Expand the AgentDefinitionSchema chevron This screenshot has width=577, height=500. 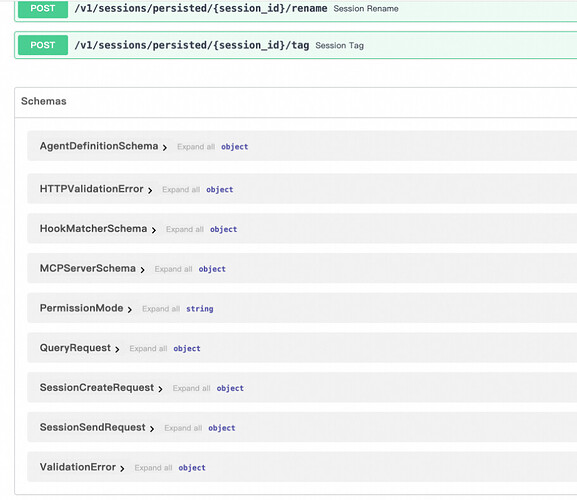164,148
